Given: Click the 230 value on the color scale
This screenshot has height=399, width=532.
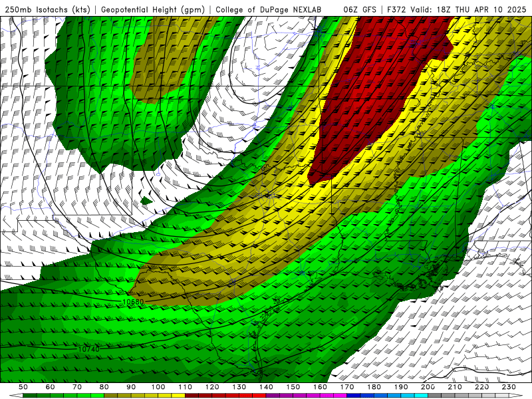Looking at the screenshot, I should 509,387.
